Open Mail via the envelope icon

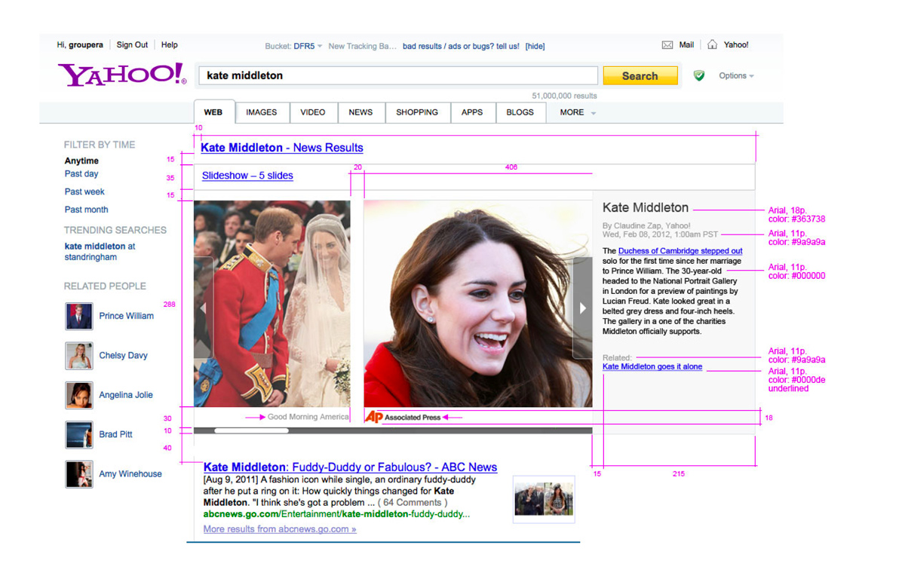pos(667,45)
